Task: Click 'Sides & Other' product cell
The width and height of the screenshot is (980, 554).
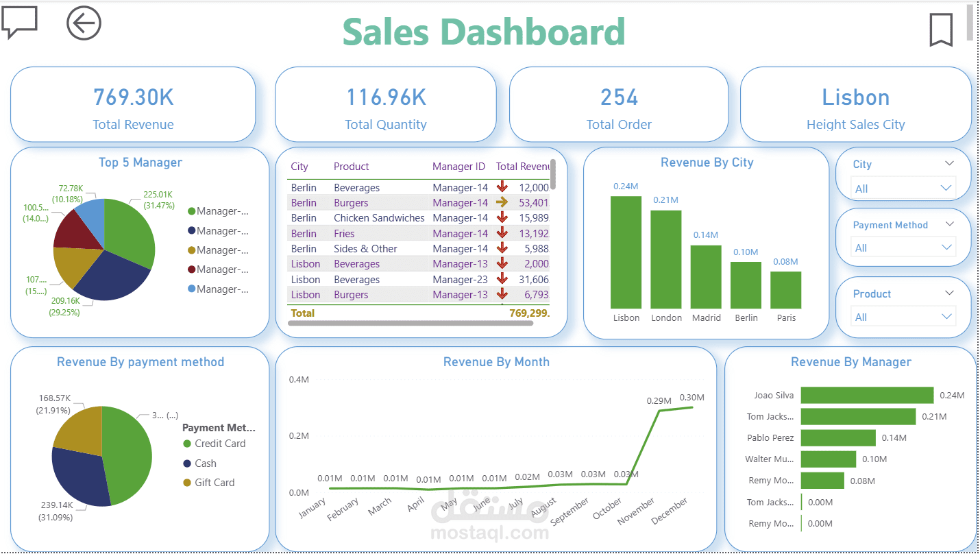Action: point(365,248)
